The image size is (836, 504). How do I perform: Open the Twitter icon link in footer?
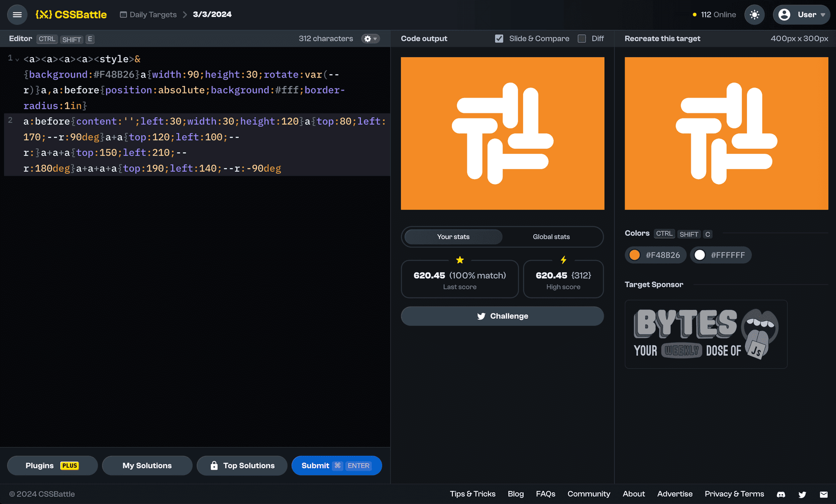click(x=802, y=494)
